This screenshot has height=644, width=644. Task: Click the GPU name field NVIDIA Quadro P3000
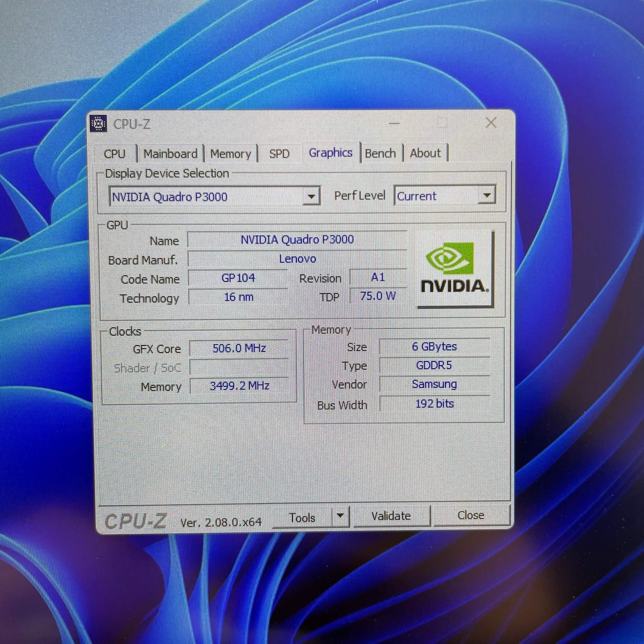(x=297, y=240)
